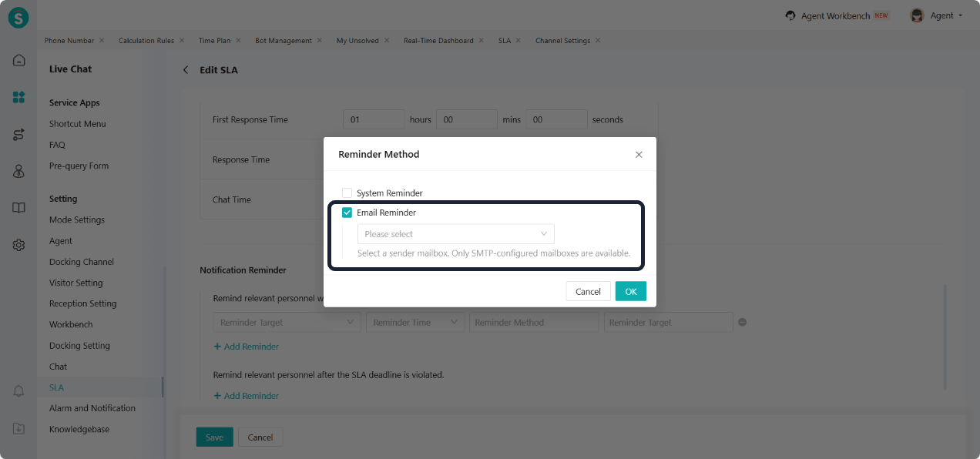Remove reminder row with minus icon
Image resolution: width=980 pixels, height=459 pixels.
743,323
